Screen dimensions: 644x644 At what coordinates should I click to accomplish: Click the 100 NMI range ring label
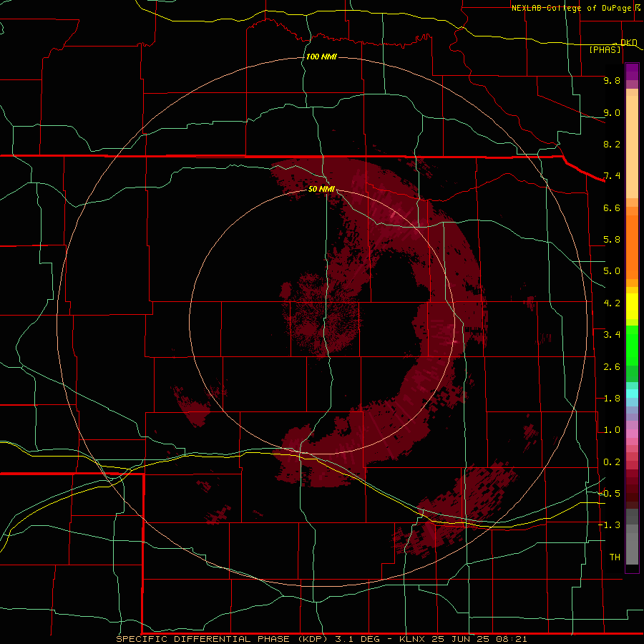321,57
